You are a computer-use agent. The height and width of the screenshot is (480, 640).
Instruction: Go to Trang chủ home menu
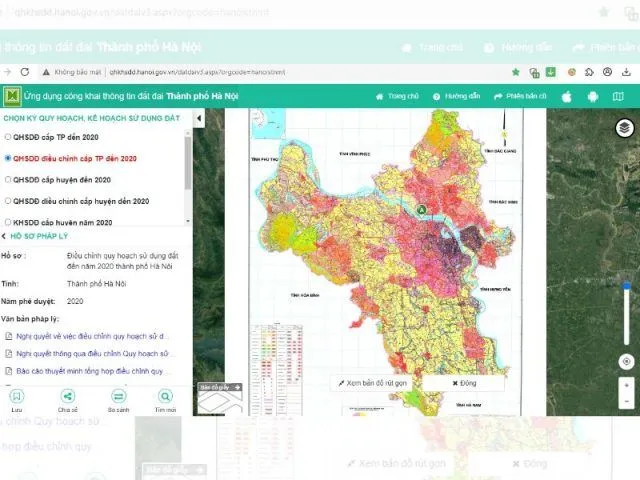(396, 96)
